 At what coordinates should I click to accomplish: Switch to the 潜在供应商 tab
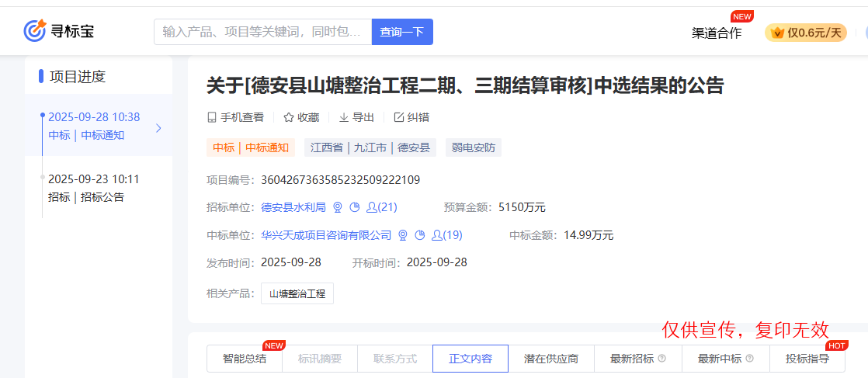pos(550,359)
